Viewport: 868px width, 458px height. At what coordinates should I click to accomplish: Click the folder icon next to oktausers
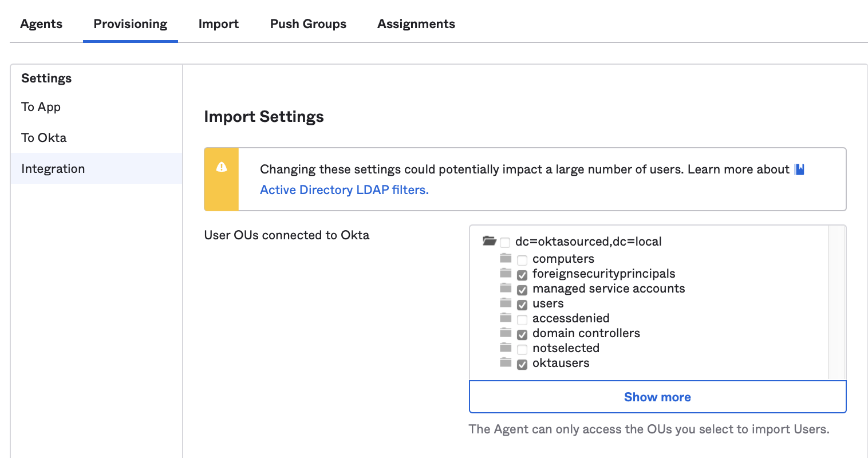(506, 362)
